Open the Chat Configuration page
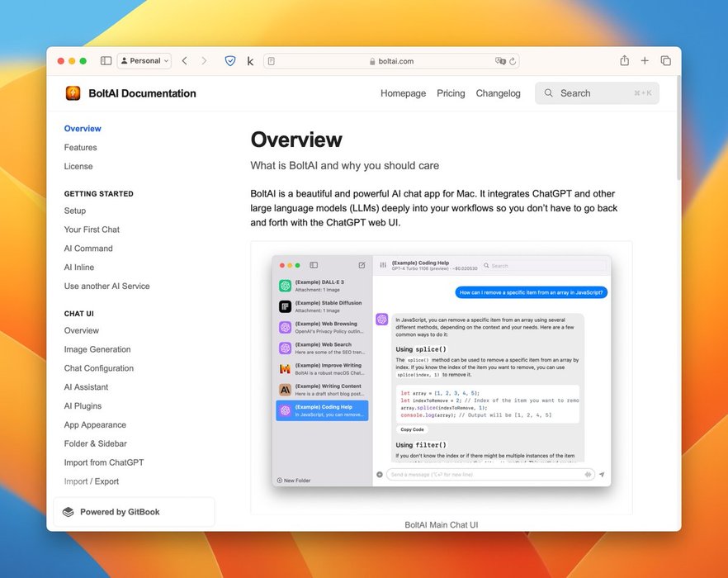Screen dimensions: 728x578 (x=99, y=368)
